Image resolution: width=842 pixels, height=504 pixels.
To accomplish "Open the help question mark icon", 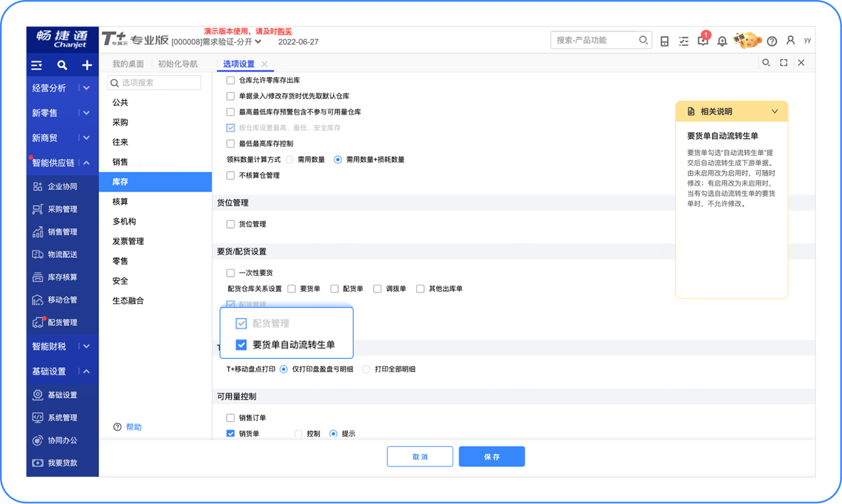I will [771, 41].
